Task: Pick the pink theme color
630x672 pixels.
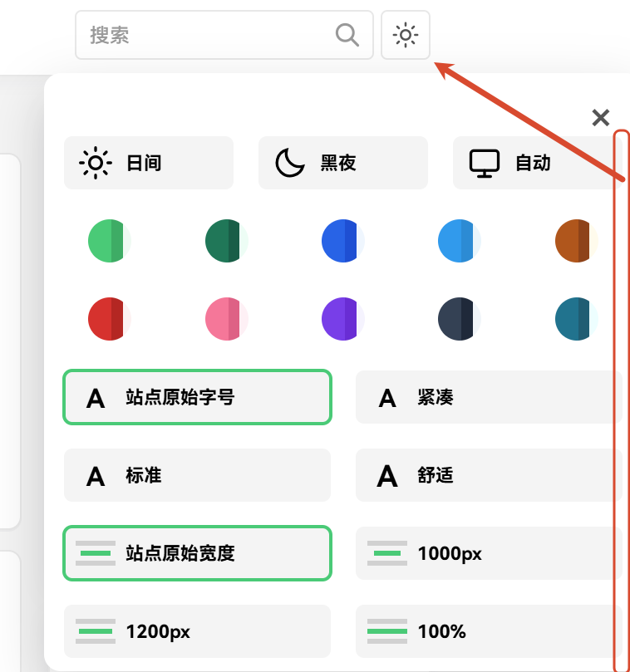Action: tap(226, 319)
